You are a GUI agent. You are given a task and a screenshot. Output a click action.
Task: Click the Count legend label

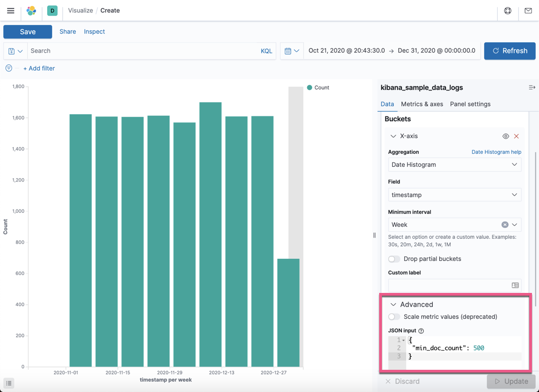(x=322, y=88)
